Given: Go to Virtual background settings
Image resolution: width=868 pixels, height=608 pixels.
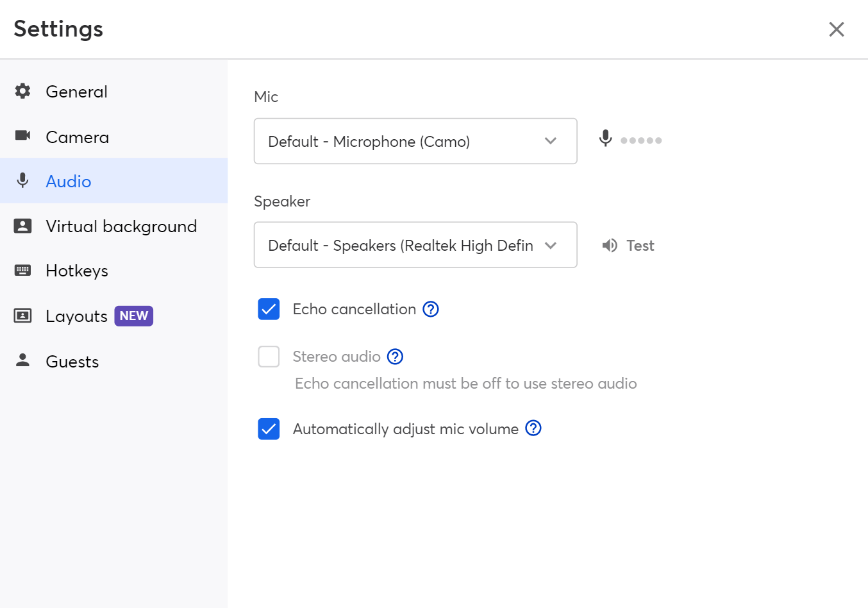Looking at the screenshot, I should pos(121,226).
